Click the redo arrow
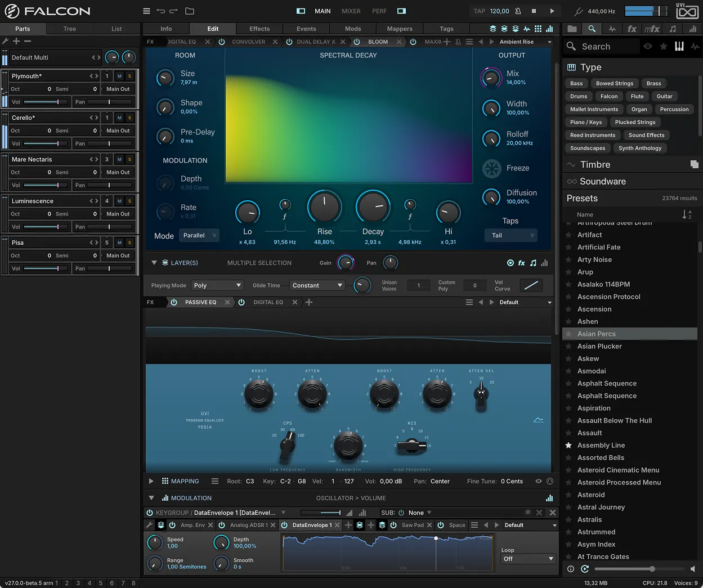Image resolution: width=703 pixels, height=588 pixels. click(173, 11)
